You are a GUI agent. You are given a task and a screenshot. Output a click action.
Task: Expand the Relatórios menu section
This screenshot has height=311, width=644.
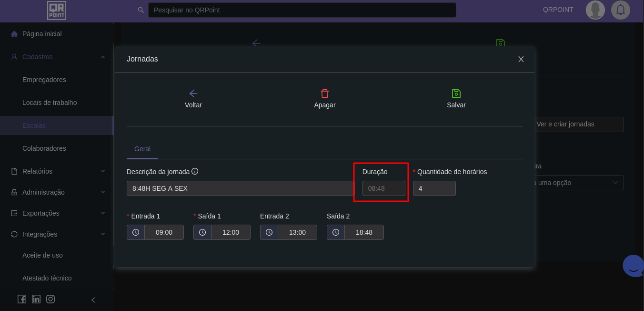click(103, 171)
